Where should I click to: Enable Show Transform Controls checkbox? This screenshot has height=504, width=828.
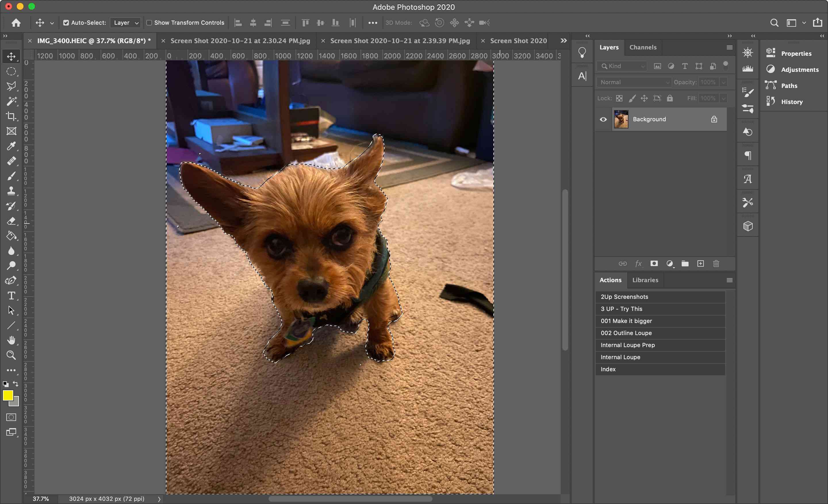[149, 22]
